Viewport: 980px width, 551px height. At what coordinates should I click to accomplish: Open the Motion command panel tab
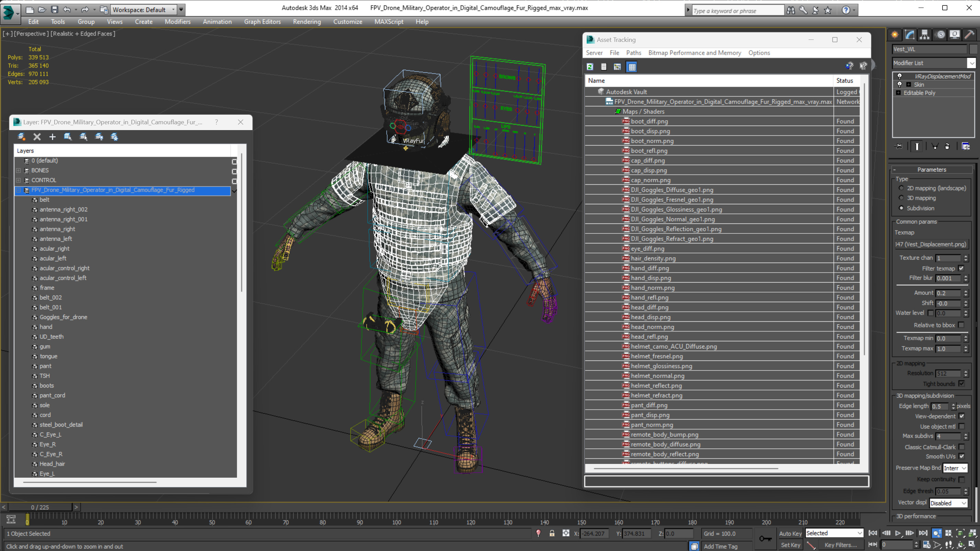coord(940,35)
